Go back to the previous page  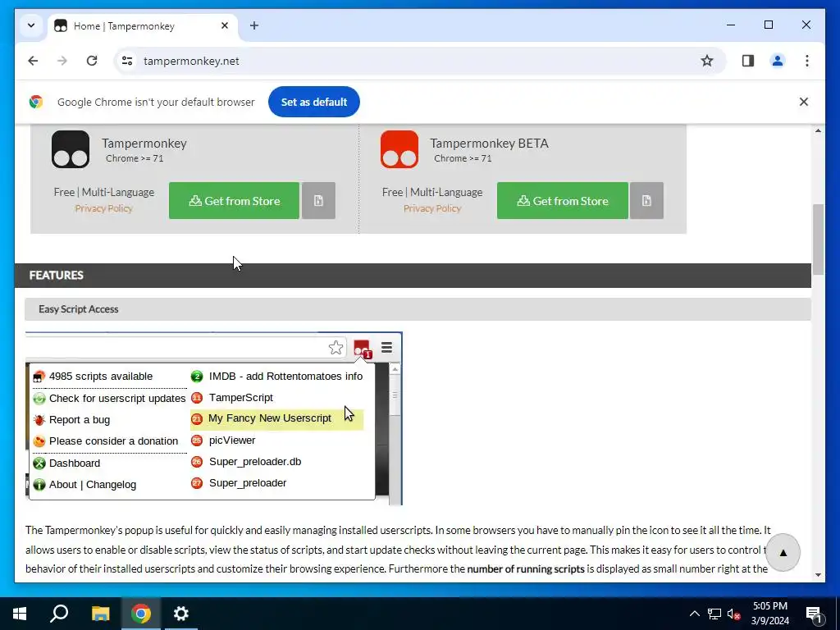click(x=33, y=61)
